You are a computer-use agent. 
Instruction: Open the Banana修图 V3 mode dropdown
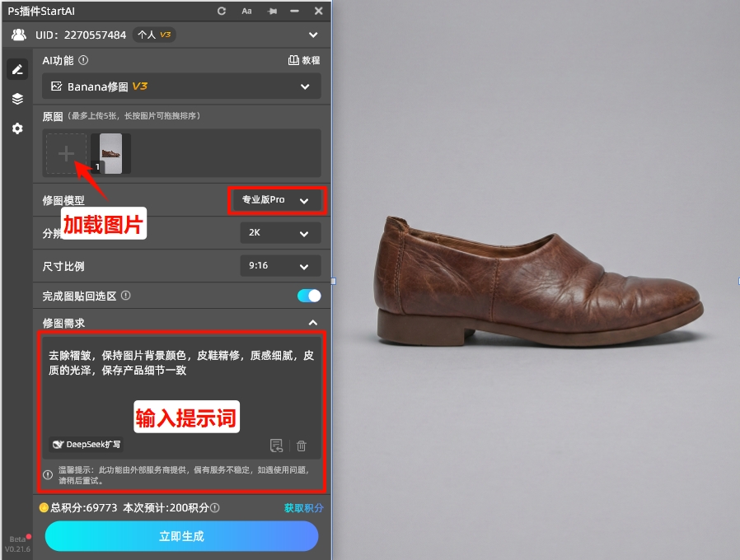coord(305,86)
